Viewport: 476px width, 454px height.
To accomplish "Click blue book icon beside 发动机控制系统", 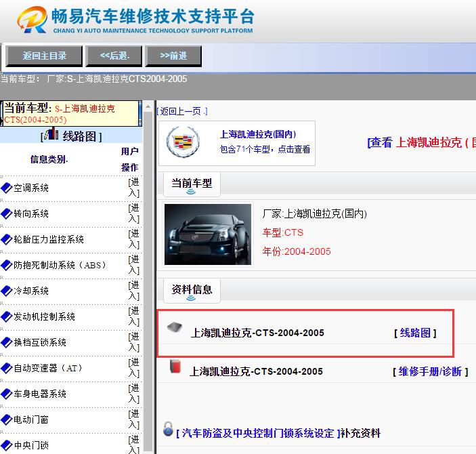I will click(x=6, y=317).
